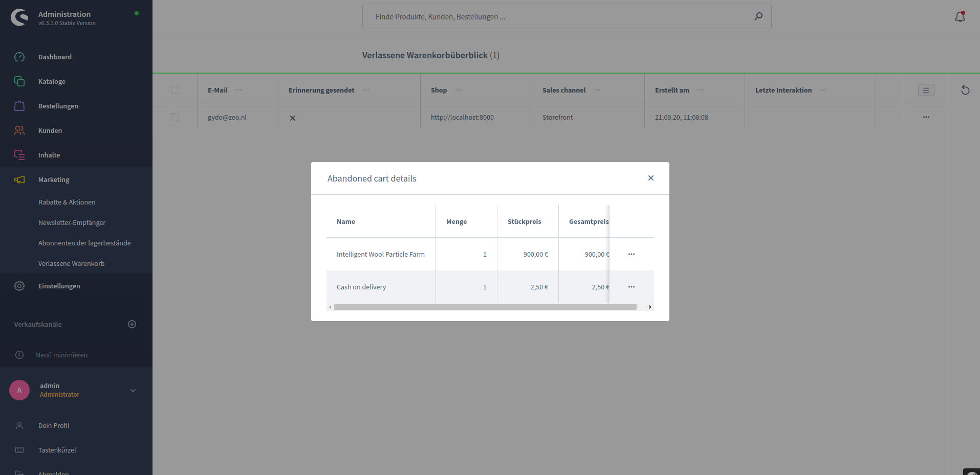This screenshot has width=980, height=475.
Task: Click the admin avatar circle
Action: 19,390
